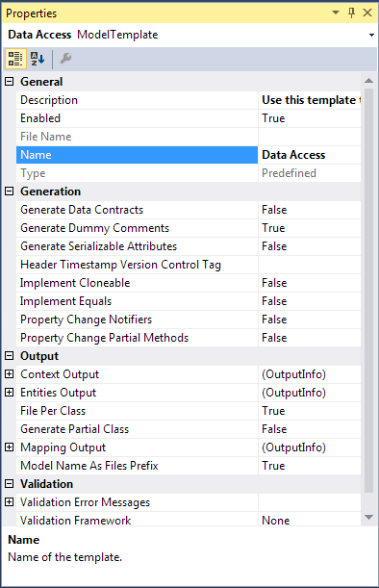379x588 pixels.
Task: Select Model Name As Files Prefix
Action: click(x=137, y=466)
